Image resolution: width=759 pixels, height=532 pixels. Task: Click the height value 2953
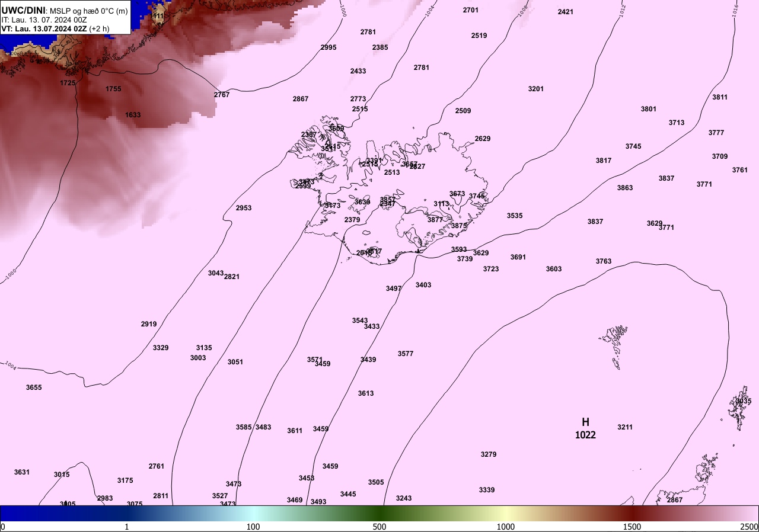click(x=244, y=208)
